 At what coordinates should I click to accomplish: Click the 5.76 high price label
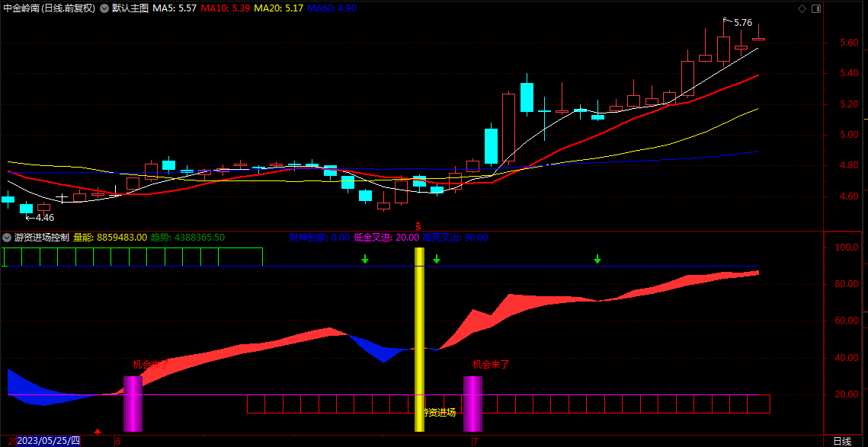tap(743, 23)
